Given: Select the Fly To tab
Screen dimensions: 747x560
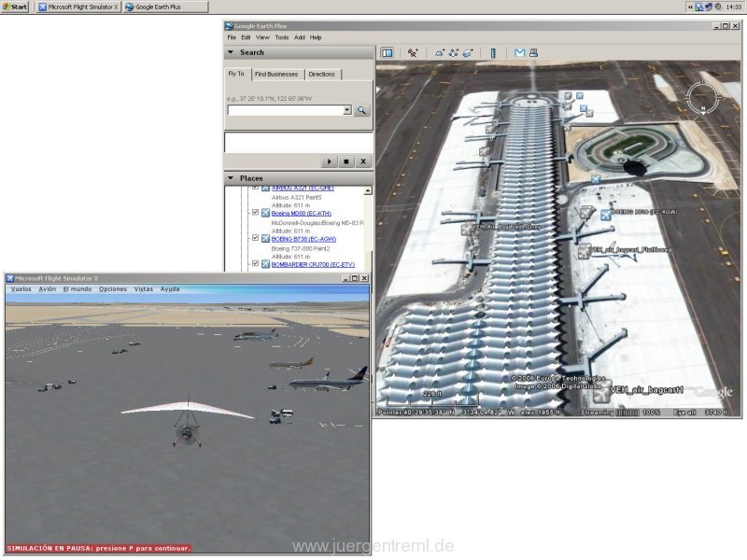Looking at the screenshot, I should tap(236, 74).
